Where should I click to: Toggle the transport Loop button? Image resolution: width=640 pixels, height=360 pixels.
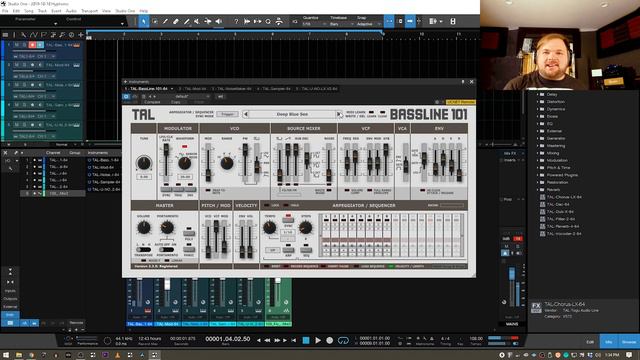343,340
